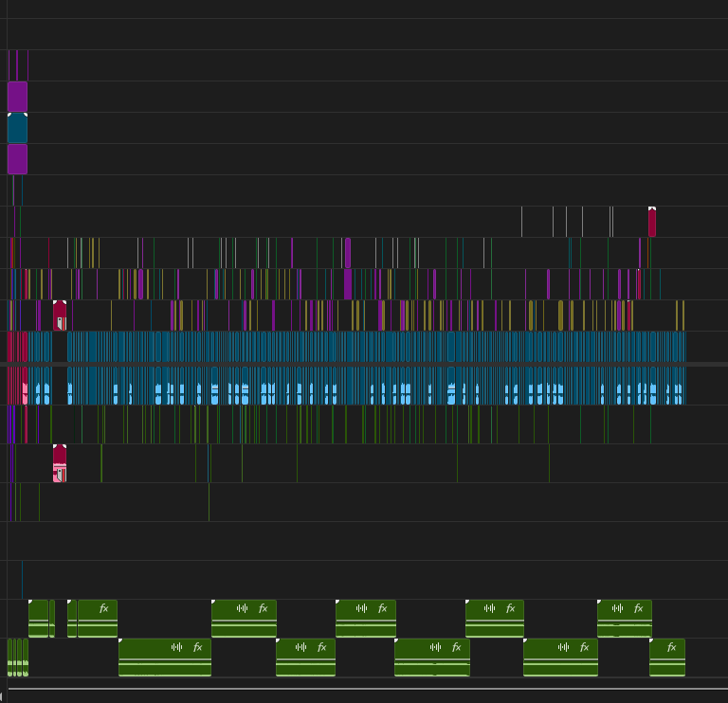The height and width of the screenshot is (703, 728).
Task: Click waveform icon on last upper-audio-track green clip
Action: coord(617,608)
